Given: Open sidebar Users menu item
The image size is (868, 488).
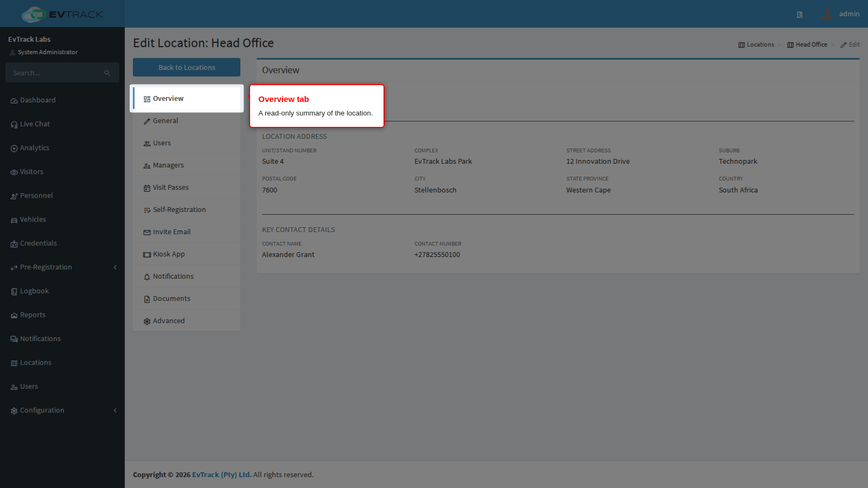Looking at the screenshot, I should (x=62, y=387).
